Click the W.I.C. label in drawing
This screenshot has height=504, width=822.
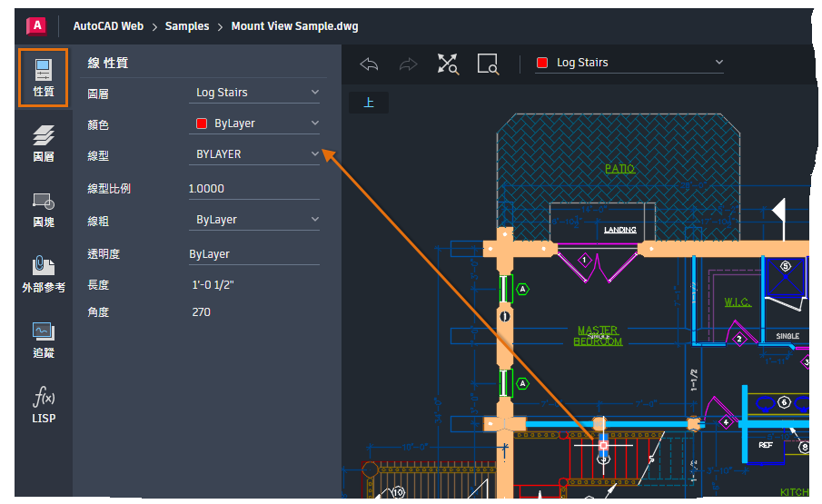coord(737,302)
